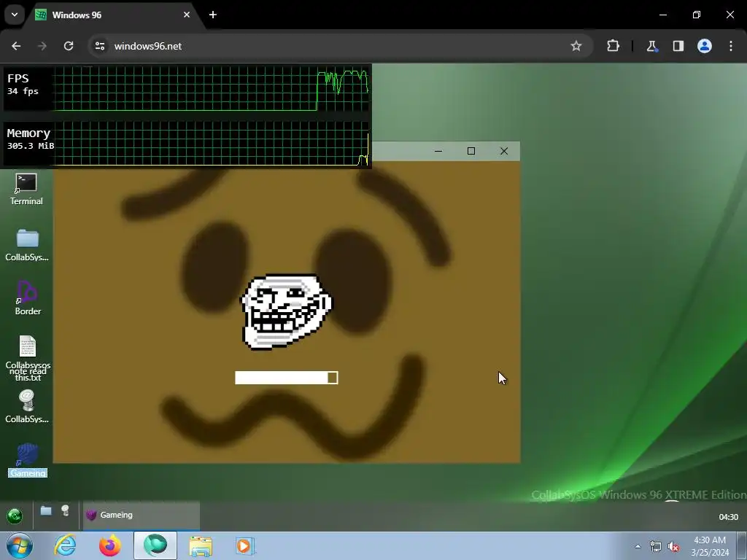Select the Gameing desktop shortcut
747x560 pixels.
click(28, 461)
